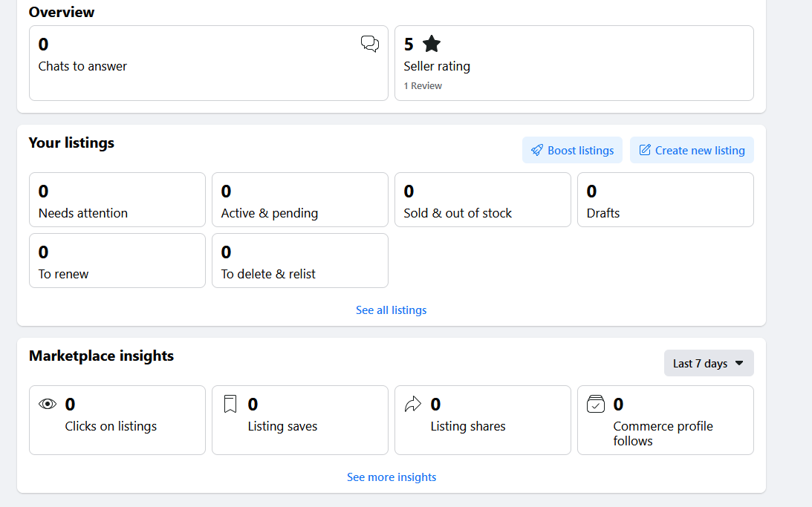Click the eye icon for listing clicks
Screen dimensions: 812x507
[48, 405]
